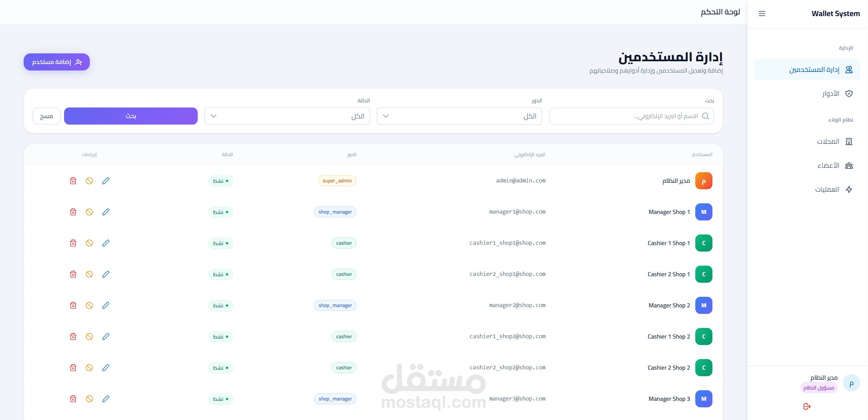Click the red logout icon in sidebar
This screenshot has width=868, height=420.
coord(807,406)
